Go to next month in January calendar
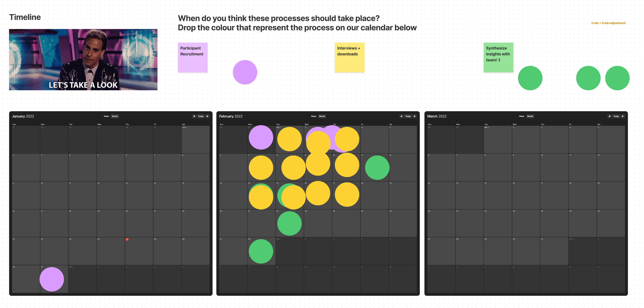Image resolution: width=644 pixels, height=308 pixels. click(x=207, y=116)
